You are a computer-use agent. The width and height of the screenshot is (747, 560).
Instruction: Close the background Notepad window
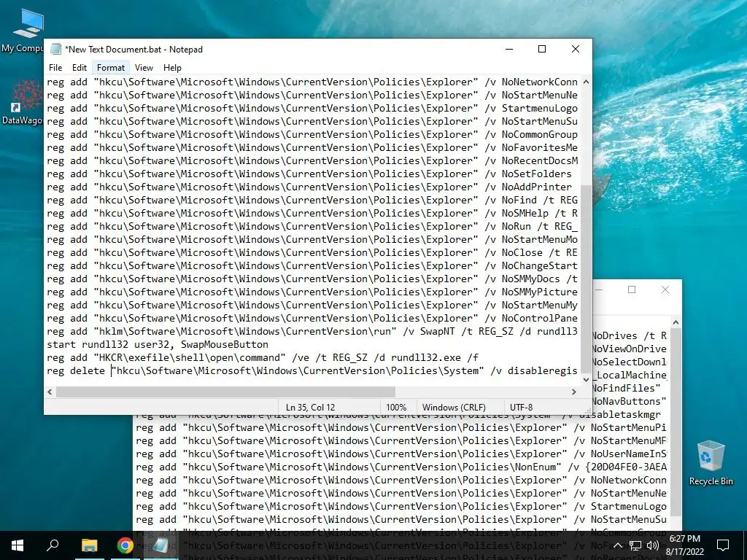pyautogui.click(x=665, y=289)
